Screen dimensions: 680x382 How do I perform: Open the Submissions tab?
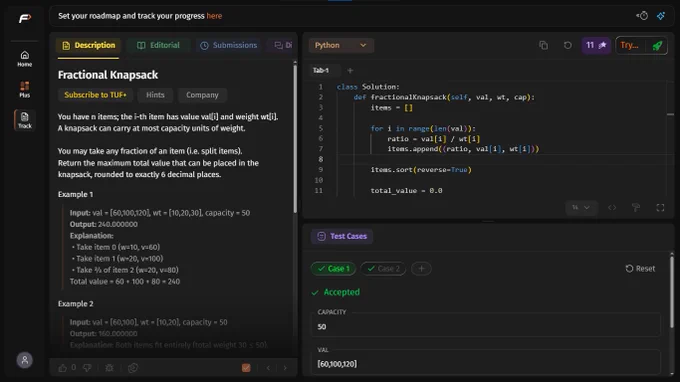228,45
